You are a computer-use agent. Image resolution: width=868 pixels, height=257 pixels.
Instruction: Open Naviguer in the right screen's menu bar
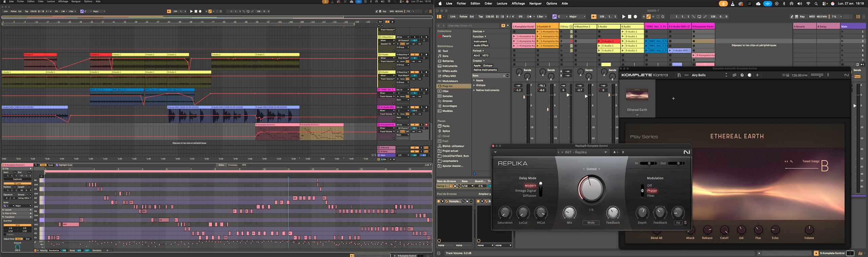click(535, 4)
